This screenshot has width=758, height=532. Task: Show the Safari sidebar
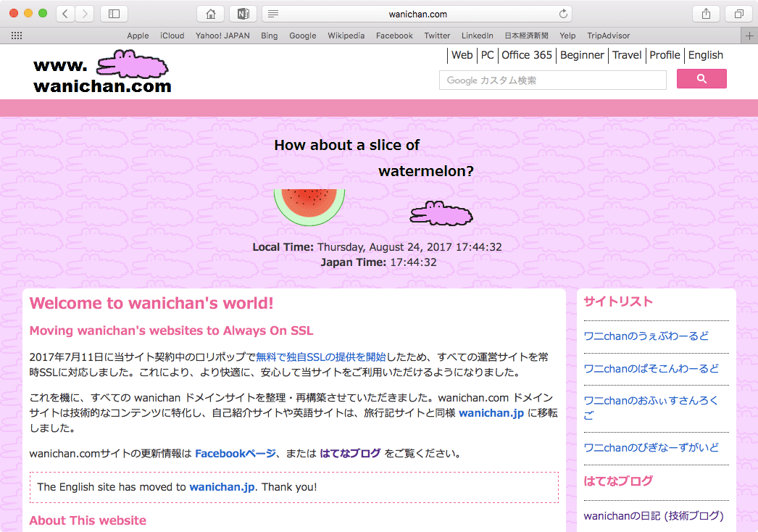tap(114, 14)
